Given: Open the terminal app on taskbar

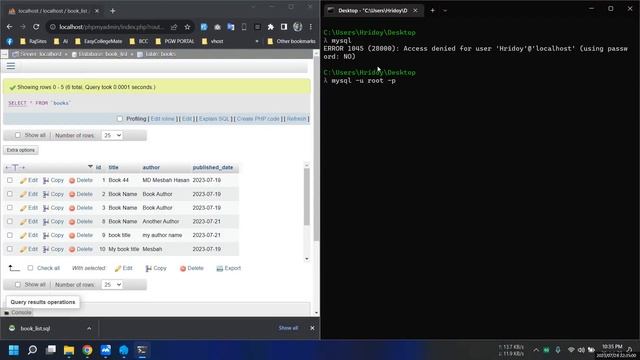Looking at the screenshot, I should [142, 350].
